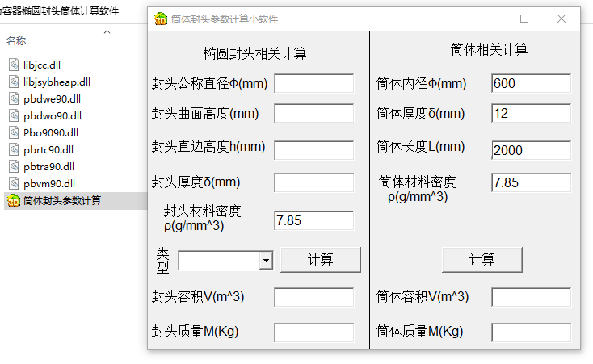Click the 筒体内径Φ field containing 600

pyautogui.click(x=531, y=83)
